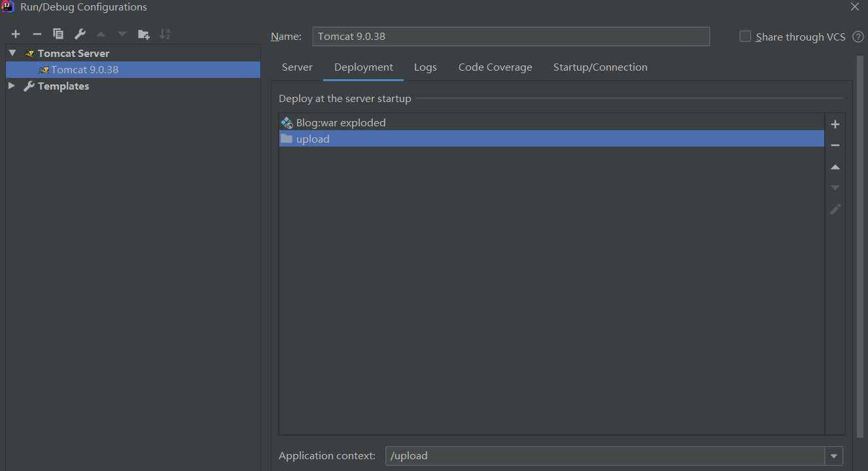Open Application context dropdown arrow
This screenshot has height=471, width=868.
click(x=834, y=456)
